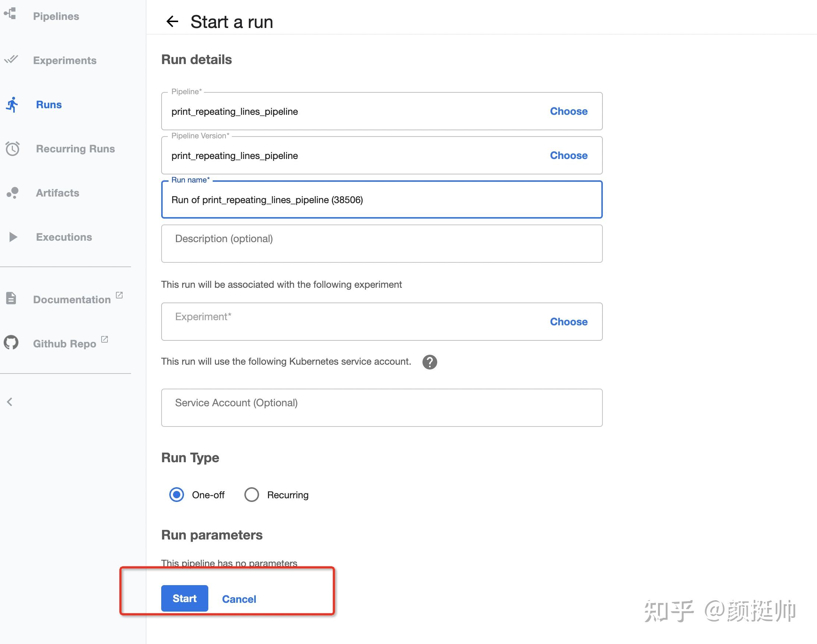This screenshot has height=644, width=817.
Task: Enable the Recurring option under Run Type
Action: [x=251, y=494]
